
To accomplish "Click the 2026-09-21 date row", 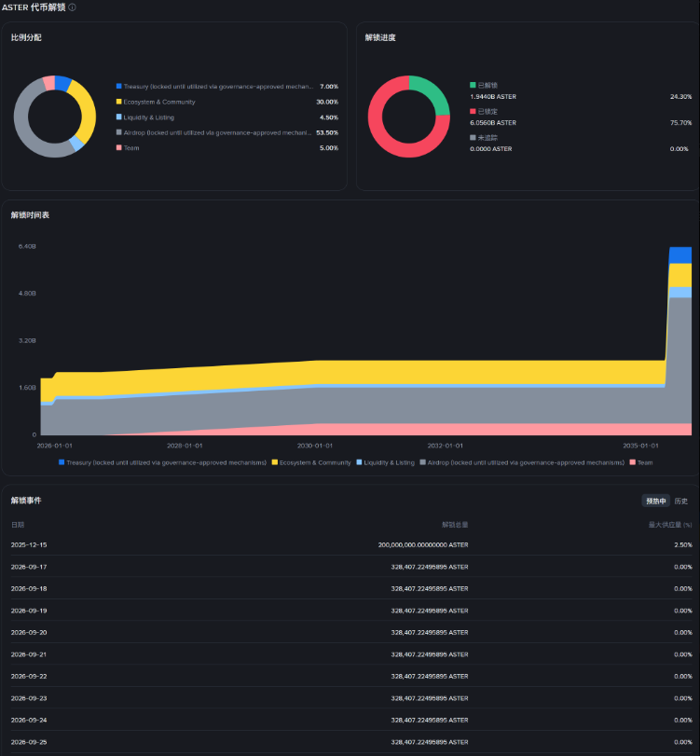I will coord(351,654).
